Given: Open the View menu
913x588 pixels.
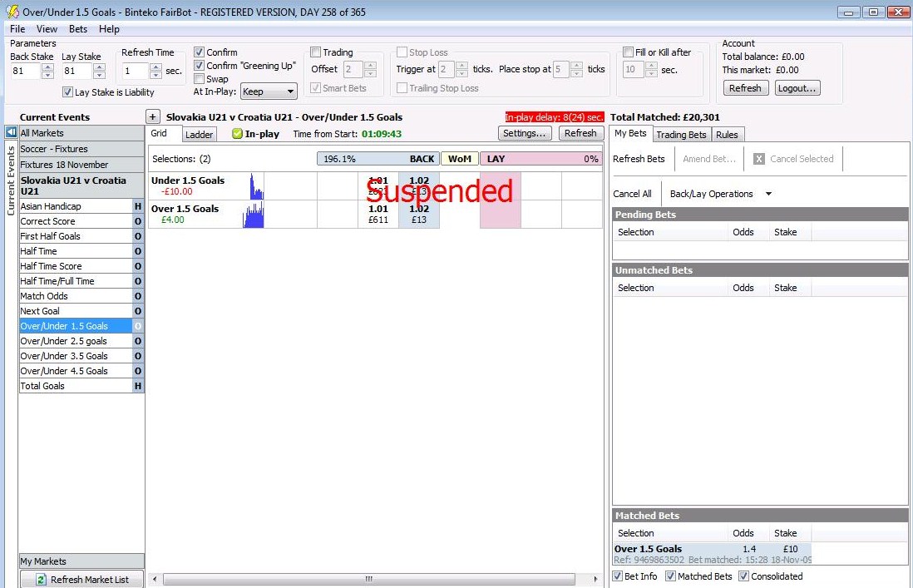Looking at the screenshot, I should 47,29.
